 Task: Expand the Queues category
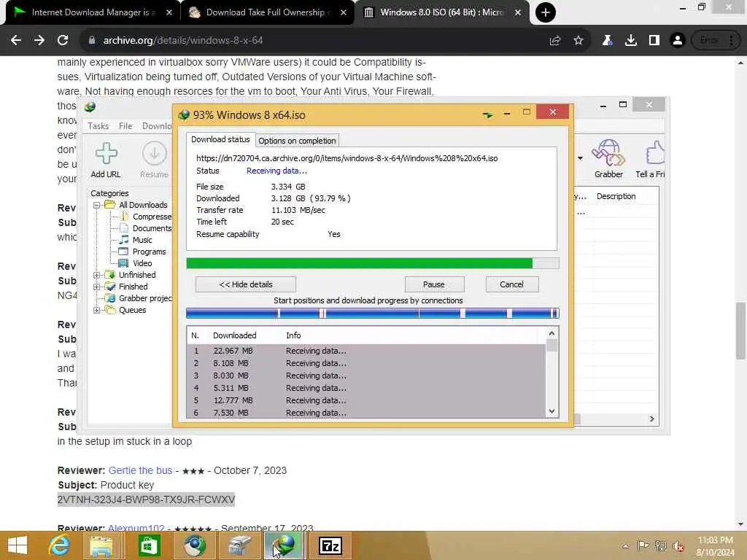(x=97, y=310)
